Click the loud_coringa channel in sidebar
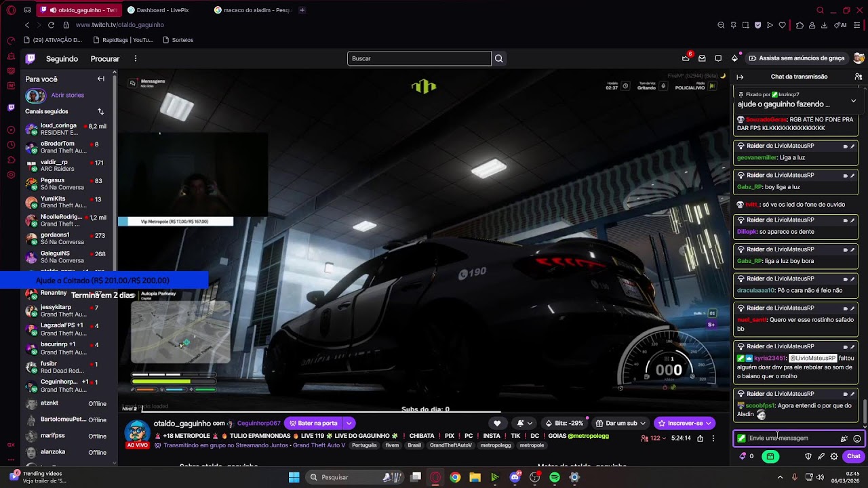The image size is (868, 488). pos(66,129)
